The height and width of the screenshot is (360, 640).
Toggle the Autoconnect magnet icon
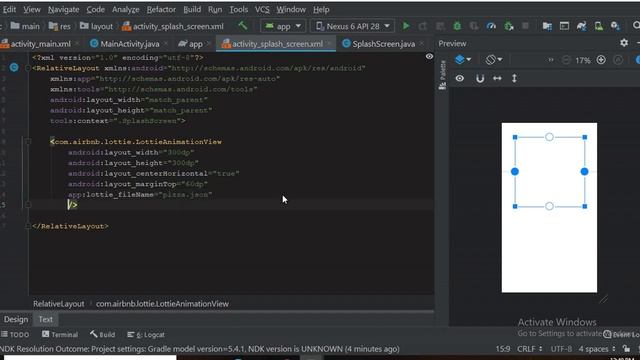point(480,78)
